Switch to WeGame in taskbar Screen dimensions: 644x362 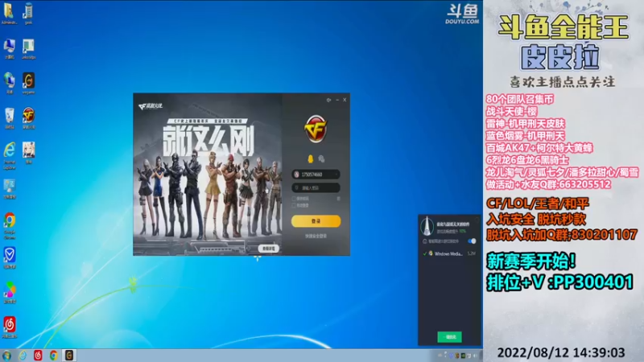69,356
